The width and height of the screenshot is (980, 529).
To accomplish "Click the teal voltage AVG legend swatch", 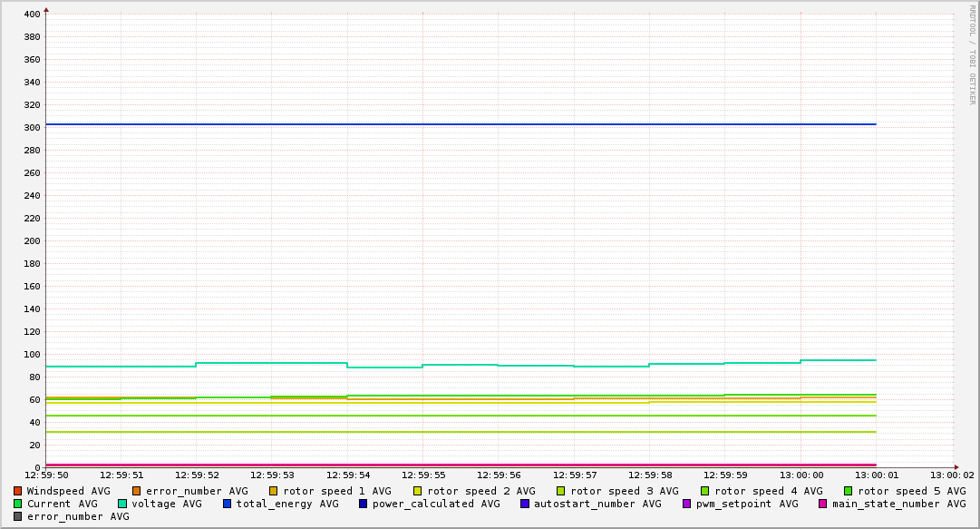I will 122,504.
